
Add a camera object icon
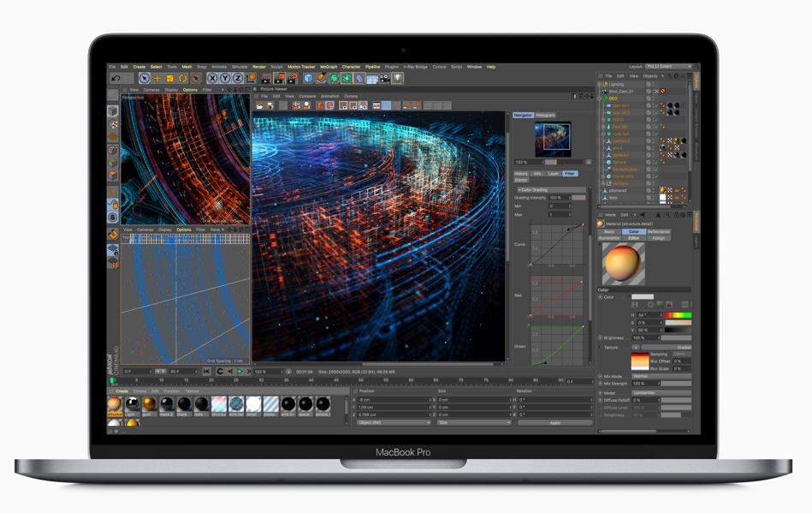coord(385,78)
